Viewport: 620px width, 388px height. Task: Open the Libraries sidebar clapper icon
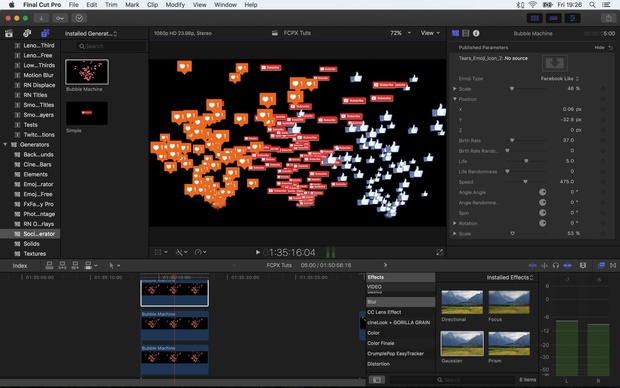click(x=9, y=34)
